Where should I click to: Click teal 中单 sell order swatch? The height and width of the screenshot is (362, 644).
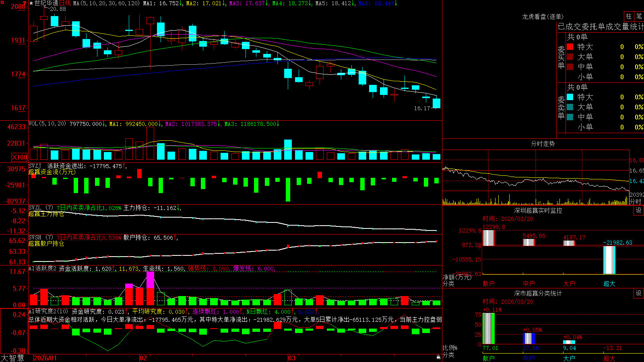pyautogui.click(x=570, y=117)
